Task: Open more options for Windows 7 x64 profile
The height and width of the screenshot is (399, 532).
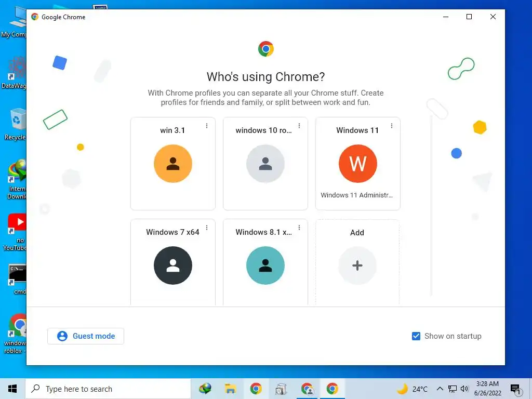Action: (x=207, y=228)
